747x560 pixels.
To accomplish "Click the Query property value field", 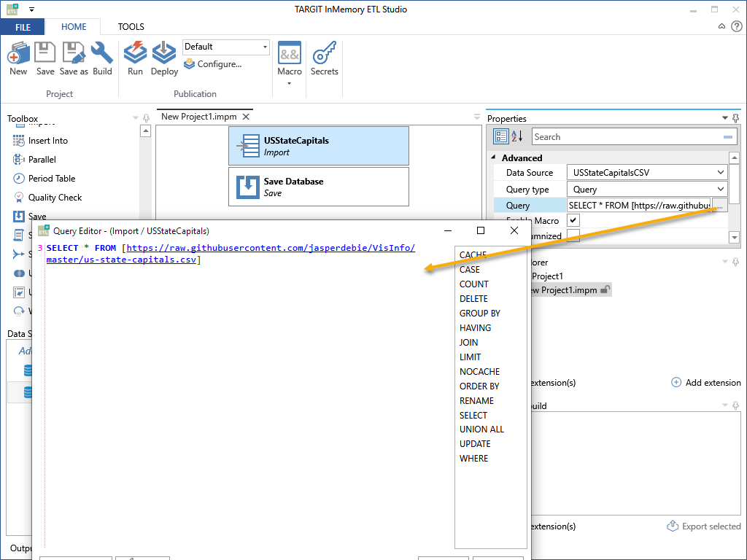I will tap(639, 205).
